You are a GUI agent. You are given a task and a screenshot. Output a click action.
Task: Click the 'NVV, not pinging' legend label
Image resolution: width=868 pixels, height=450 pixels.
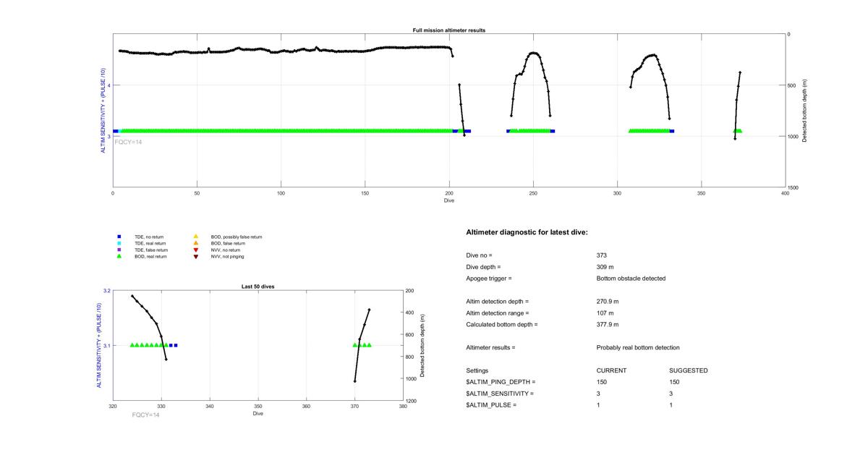point(226,256)
